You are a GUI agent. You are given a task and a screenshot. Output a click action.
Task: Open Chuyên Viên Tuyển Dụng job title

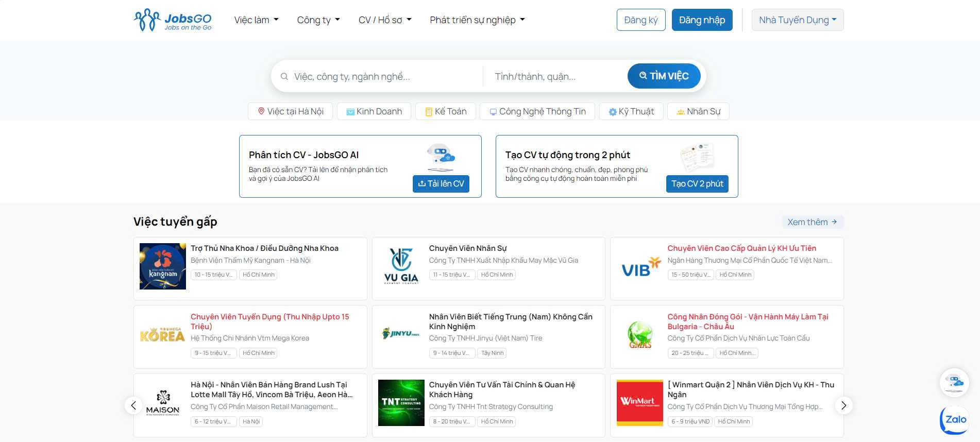tap(270, 321)
